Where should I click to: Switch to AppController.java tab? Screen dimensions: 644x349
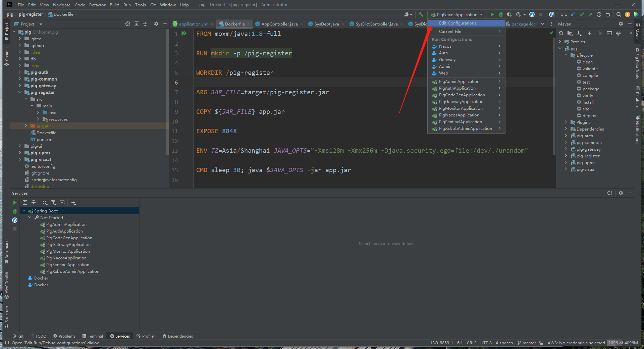[x=279, y=24]
